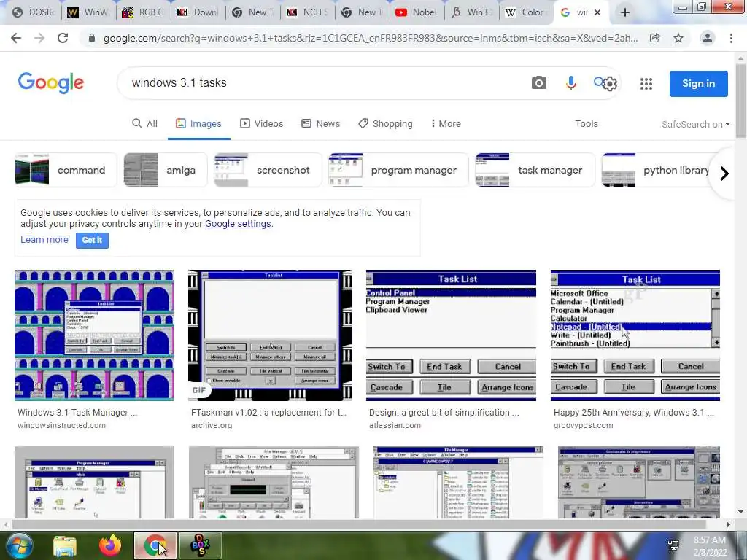Click the Sign in button

pyautogui.click(x=698, y=83)
